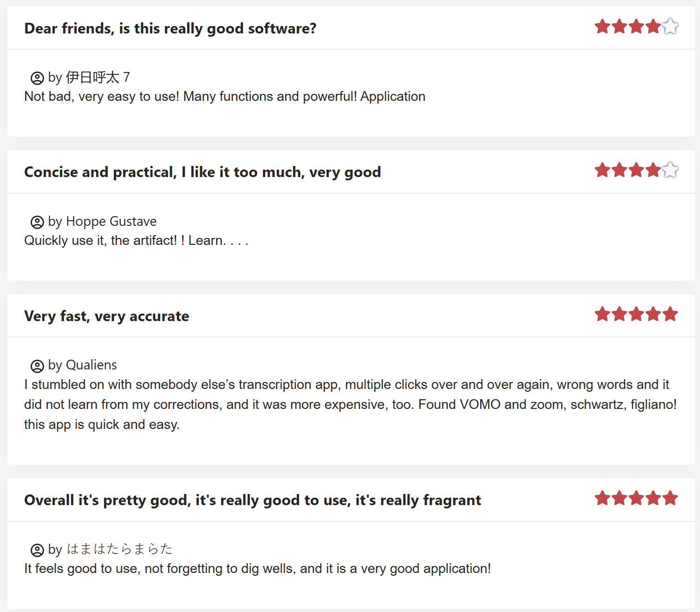Select the 'Concise and practical' review heading
Viewport: 700px width, 612px height.
203,172
